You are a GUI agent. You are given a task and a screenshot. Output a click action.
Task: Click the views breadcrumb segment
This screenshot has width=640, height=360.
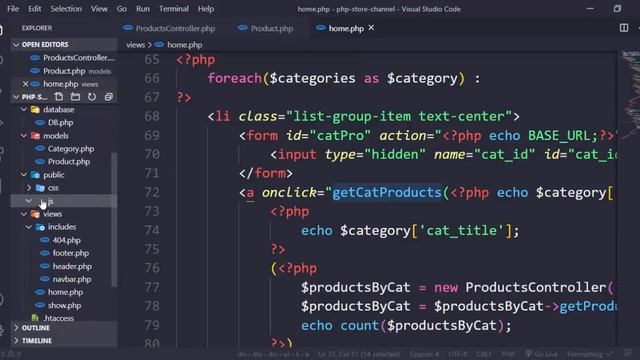pos(136,45)
